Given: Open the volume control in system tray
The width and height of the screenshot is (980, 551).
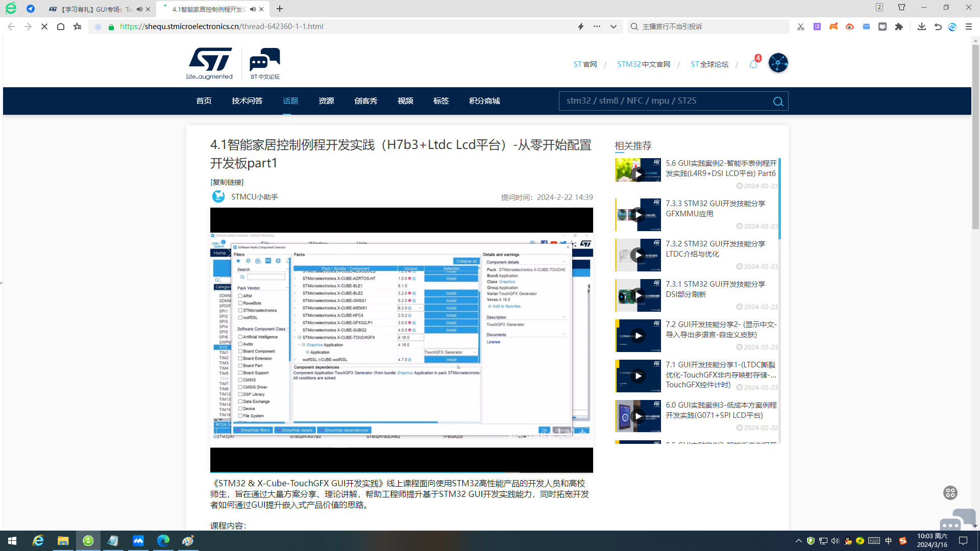Looking at the screenshot, I should [835, 541].
